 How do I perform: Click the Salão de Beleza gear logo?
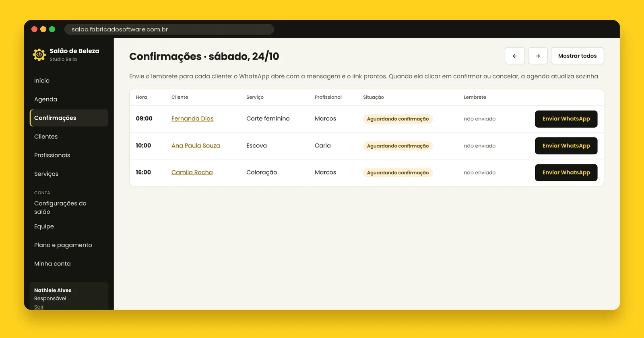tap(39, 55)
